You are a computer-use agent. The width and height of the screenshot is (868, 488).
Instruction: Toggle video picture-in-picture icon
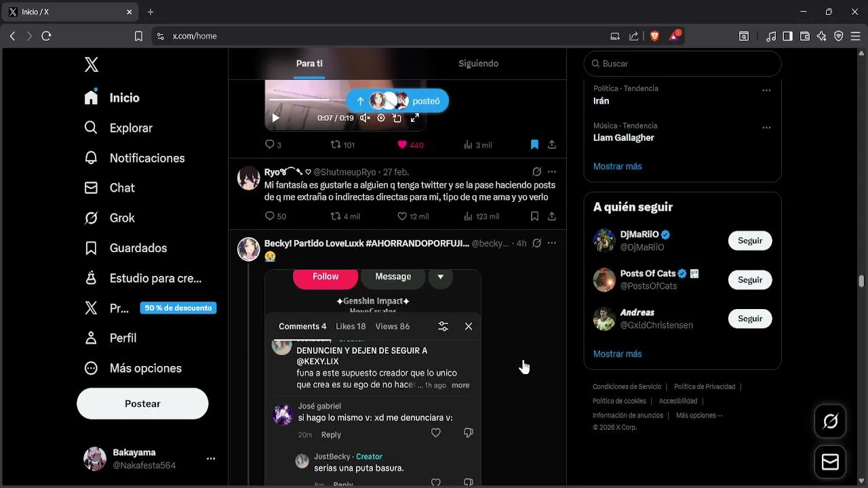tap(397, 118)
